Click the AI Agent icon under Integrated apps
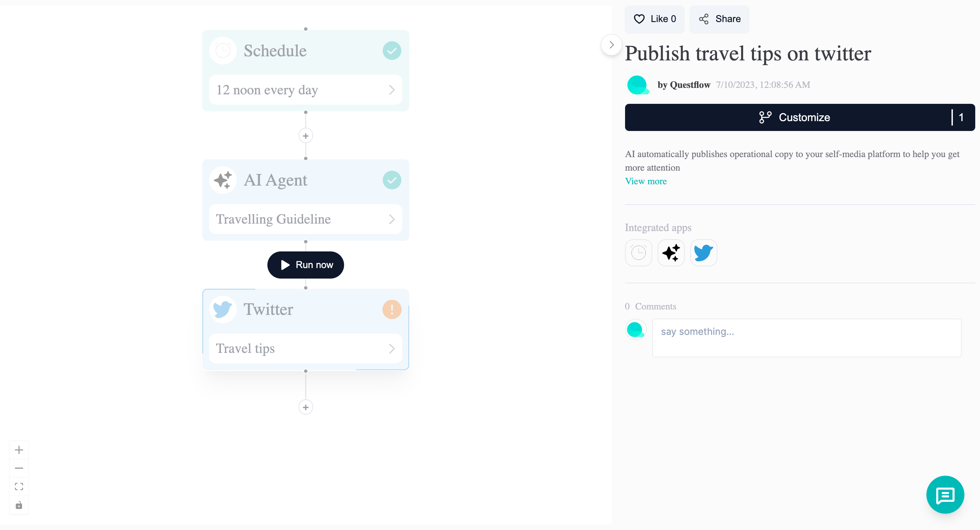Screen dimensions: 980x530 (671, 253)
